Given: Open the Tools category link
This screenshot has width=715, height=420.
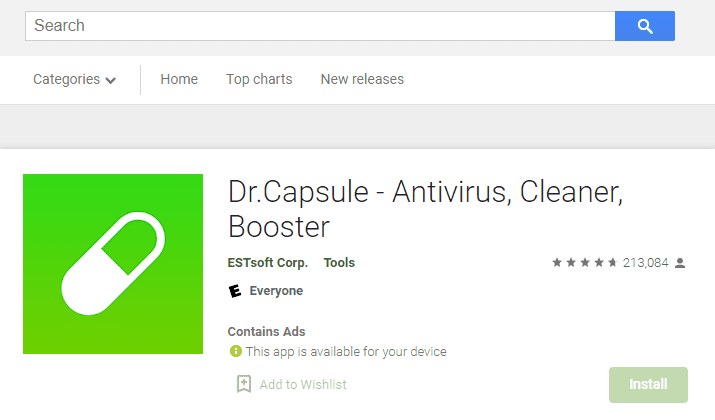Looking at the screenshot, I should [x=339, y=263].
